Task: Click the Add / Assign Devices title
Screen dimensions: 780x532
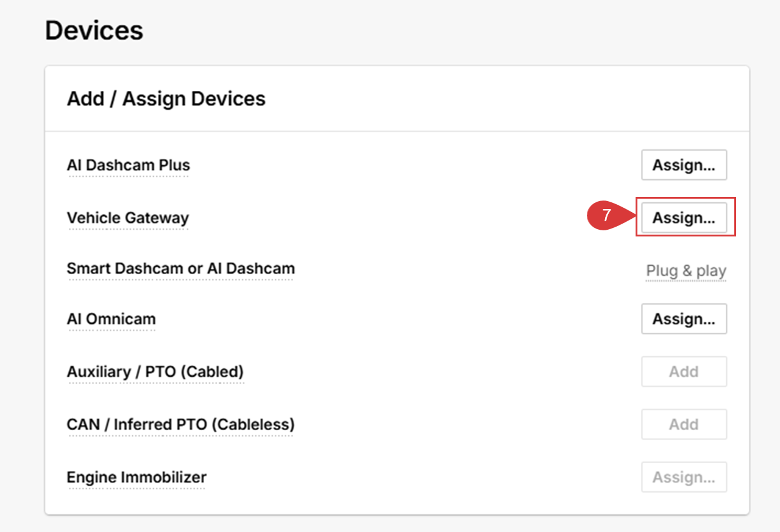Action: point(166,99)
